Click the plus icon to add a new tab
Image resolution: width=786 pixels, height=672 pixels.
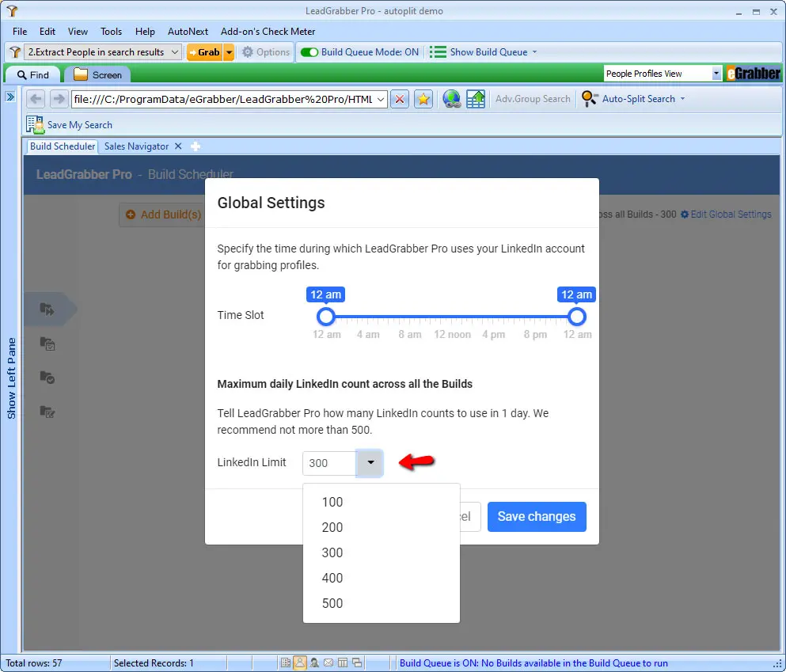coord(196,146)
